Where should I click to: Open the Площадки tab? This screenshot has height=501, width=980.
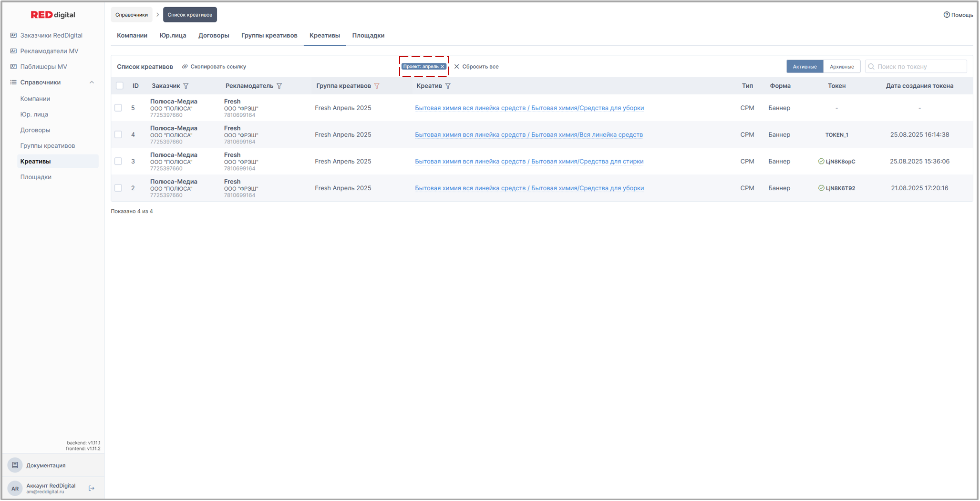click(x=368, y=35)
